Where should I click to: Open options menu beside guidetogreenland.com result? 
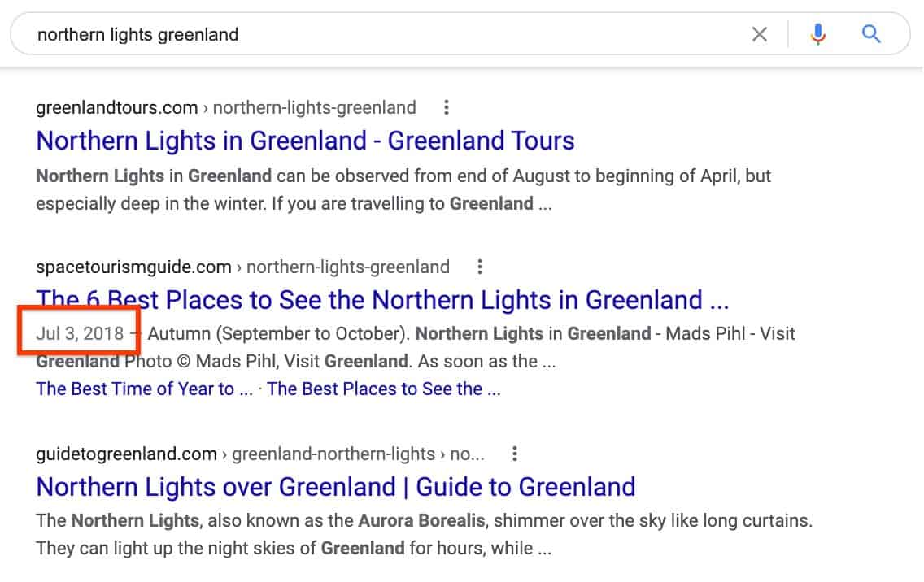pyautogui.click(x=514, y=454)
